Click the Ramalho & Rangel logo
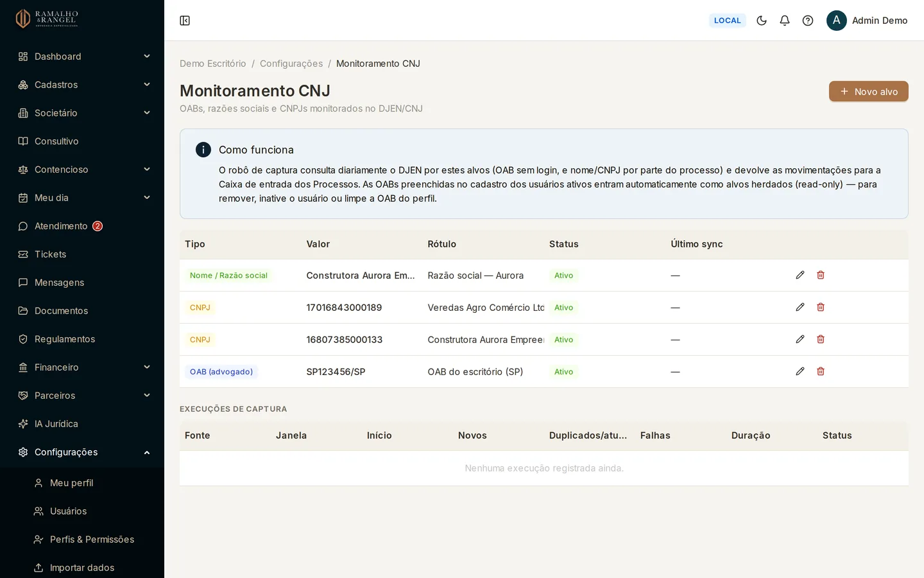Viewport: 924px width, 578px height. pyautogui.click(x=47, y=19)
